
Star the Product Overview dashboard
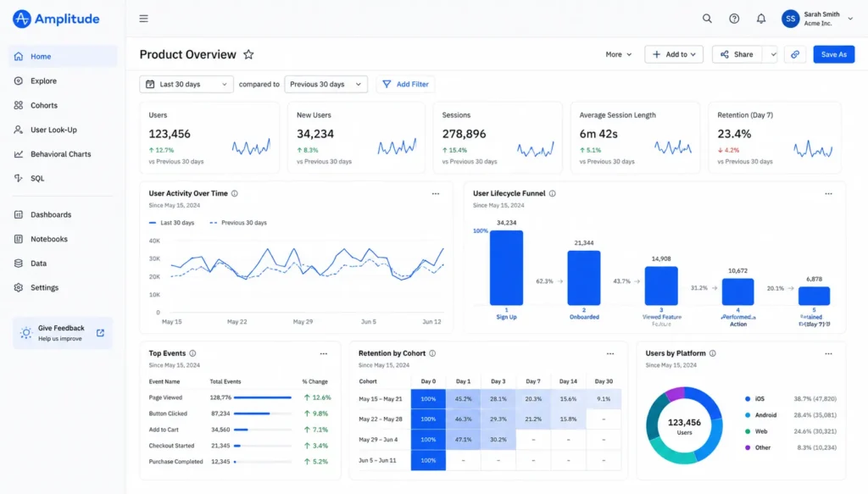click(248, 54)
